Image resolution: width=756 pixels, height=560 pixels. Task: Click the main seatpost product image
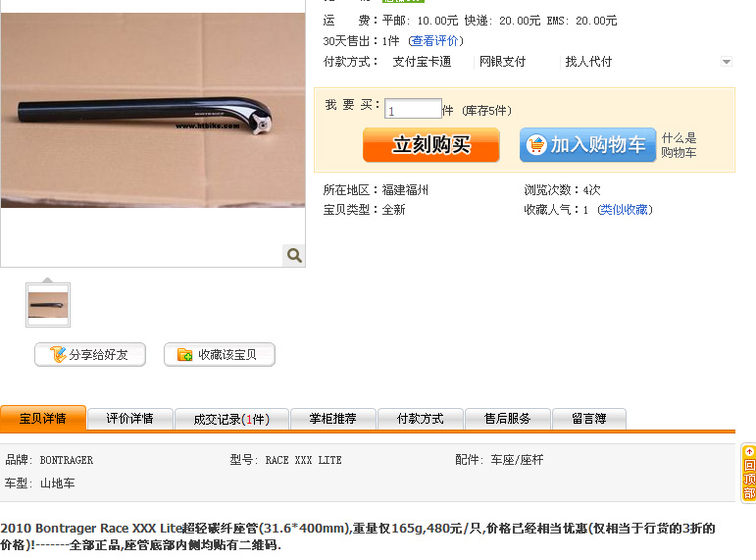click(153, 110)
